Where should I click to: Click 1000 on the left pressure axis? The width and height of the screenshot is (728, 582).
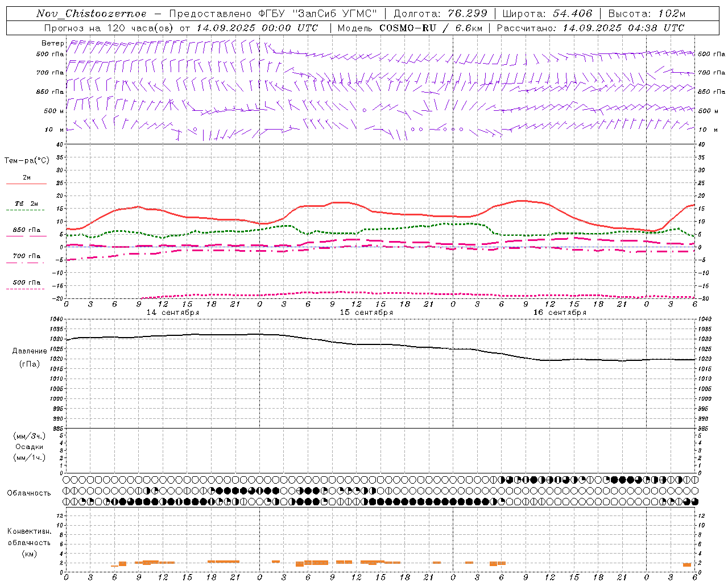(57, 399)
